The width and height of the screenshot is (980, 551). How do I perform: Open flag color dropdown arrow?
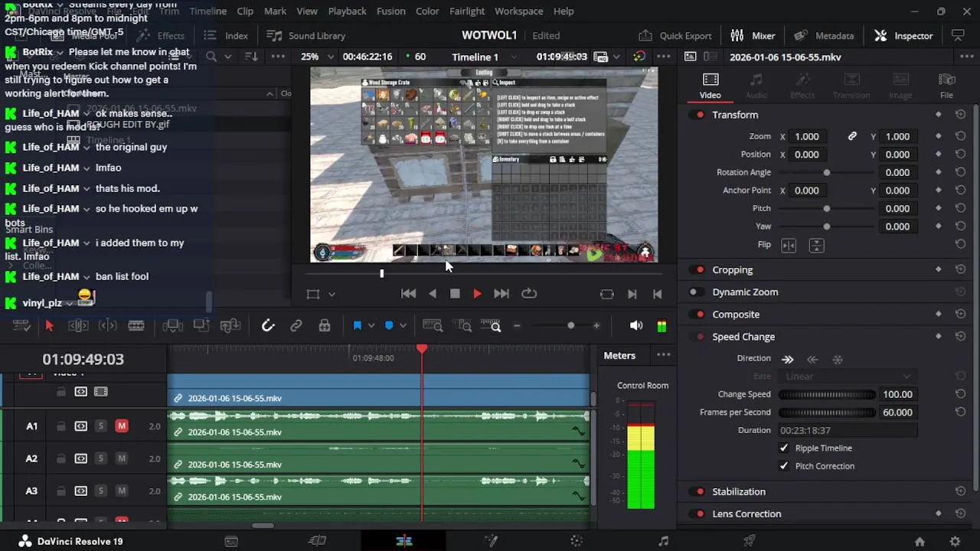coord(371,326)
